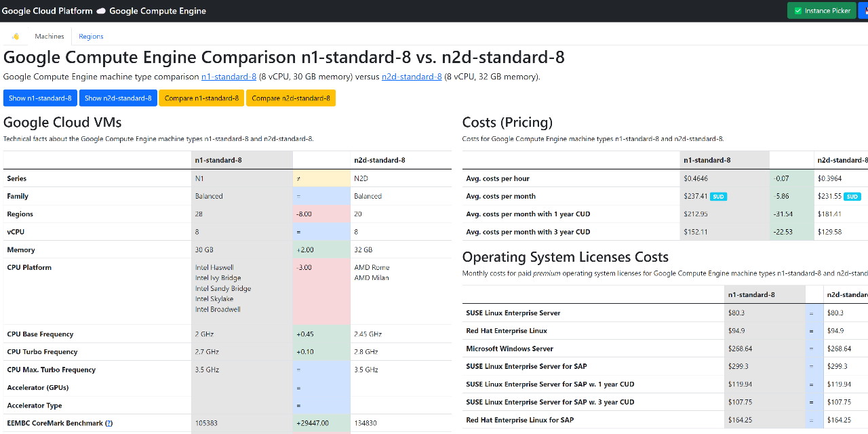Click the cloud icon in the header
The width and height of the screenshot is (868, 434).
(x=101, y=11)
